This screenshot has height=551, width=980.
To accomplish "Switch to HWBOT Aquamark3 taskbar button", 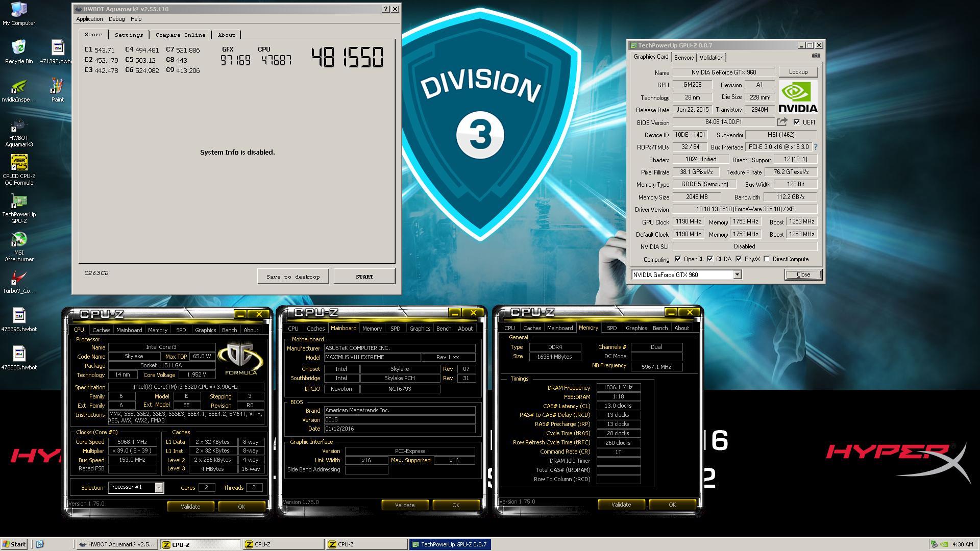I will pos(117,544).
